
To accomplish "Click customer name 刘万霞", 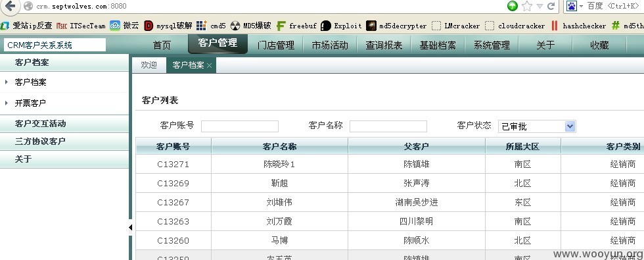I will click(x=279, y=221).
